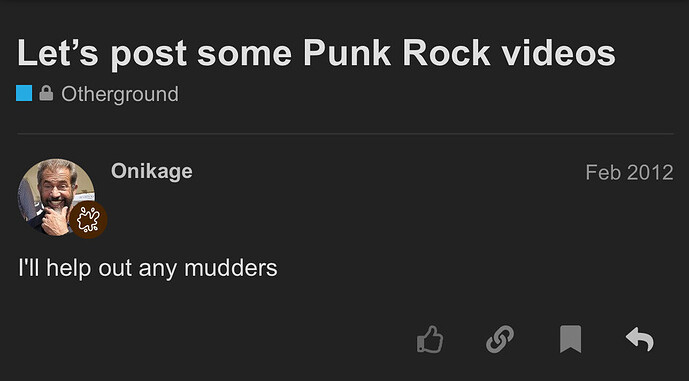Select the 'I'll help out any mudders' text
Image resolution: width=689 pixels, height=381 pixels.
pos(148,268)
